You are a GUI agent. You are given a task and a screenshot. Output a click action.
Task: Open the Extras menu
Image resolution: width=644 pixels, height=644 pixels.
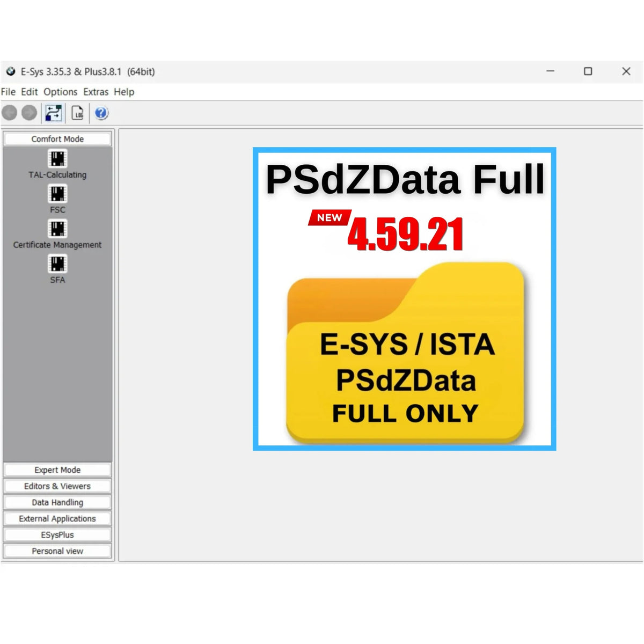pos(96,92)
